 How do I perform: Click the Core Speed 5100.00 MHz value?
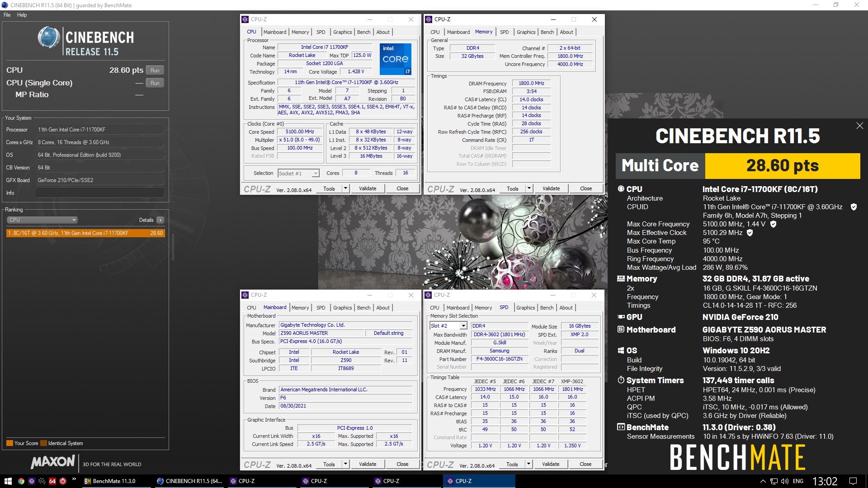(x=300, y=132)
